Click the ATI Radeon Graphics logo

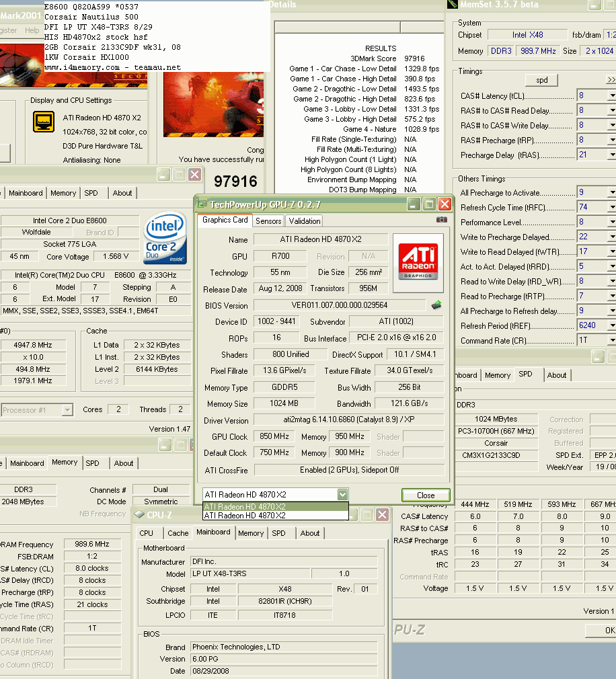click(418, 263)
